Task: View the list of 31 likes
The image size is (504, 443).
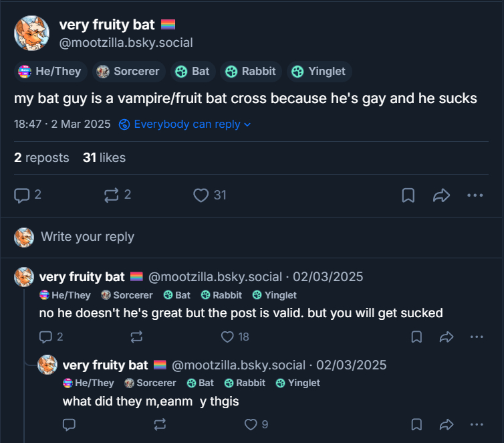Action: point(104,158)
